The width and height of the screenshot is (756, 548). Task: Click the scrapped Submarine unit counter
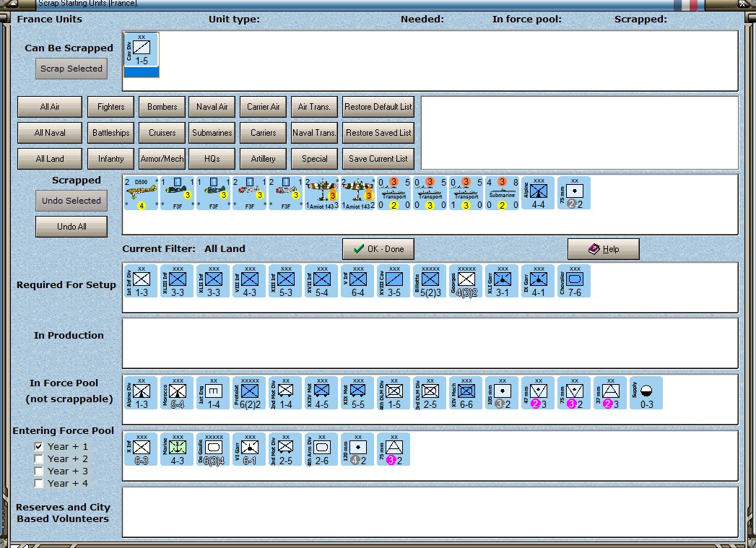point(502,193)
